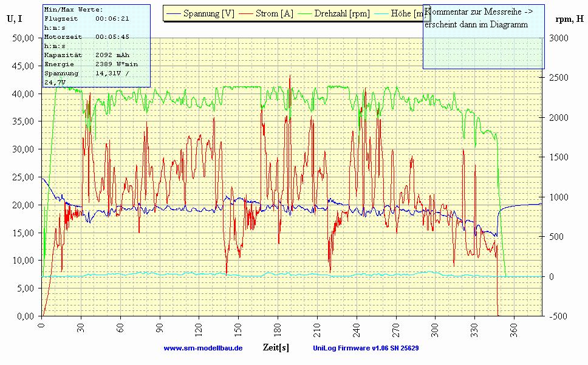Screen dimensions: 588x365
Task: Click the U, I left axis title
Action: tap(15, 19)
